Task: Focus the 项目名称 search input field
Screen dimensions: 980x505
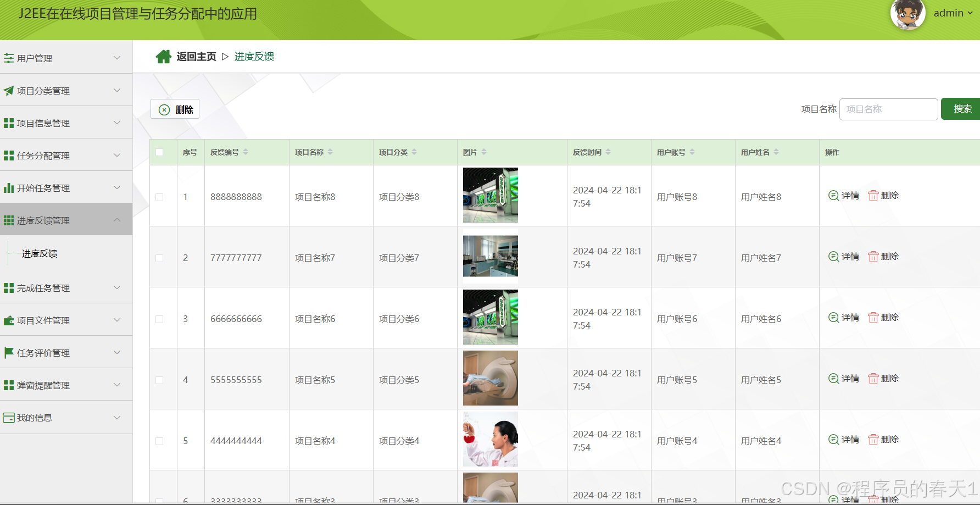Action: pos(888,109)
